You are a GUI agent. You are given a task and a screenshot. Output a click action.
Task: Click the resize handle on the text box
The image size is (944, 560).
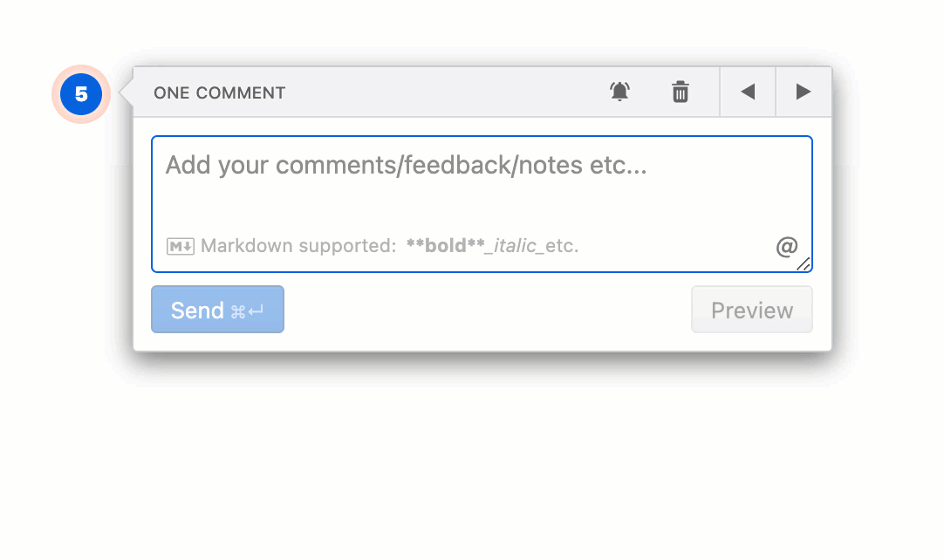pyautogui.click(x=804, y=264)
